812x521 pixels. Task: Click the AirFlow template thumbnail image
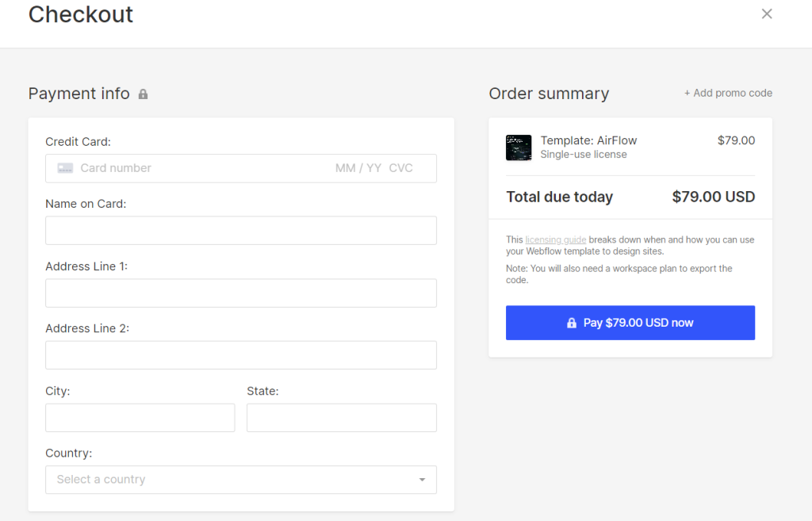coord(519,147)
